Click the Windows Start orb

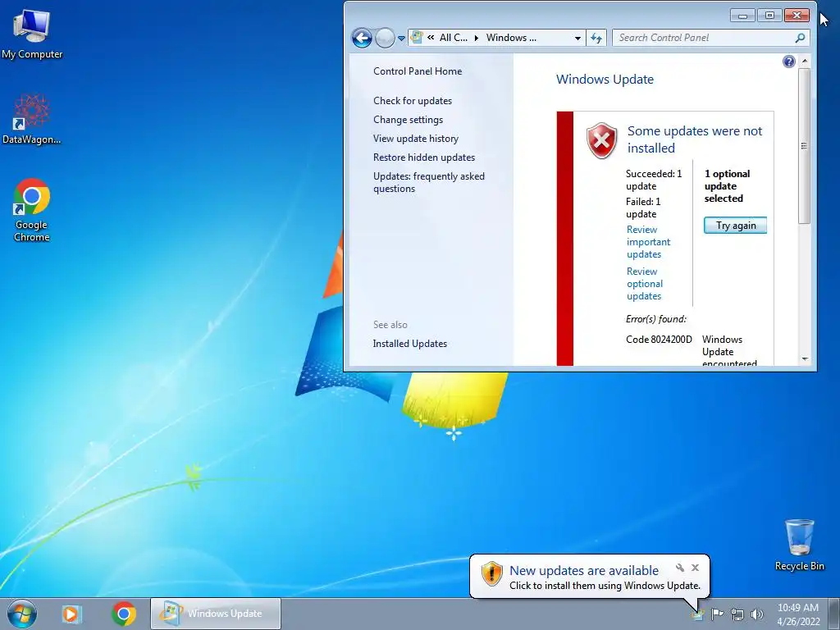(x=22, y=614)
